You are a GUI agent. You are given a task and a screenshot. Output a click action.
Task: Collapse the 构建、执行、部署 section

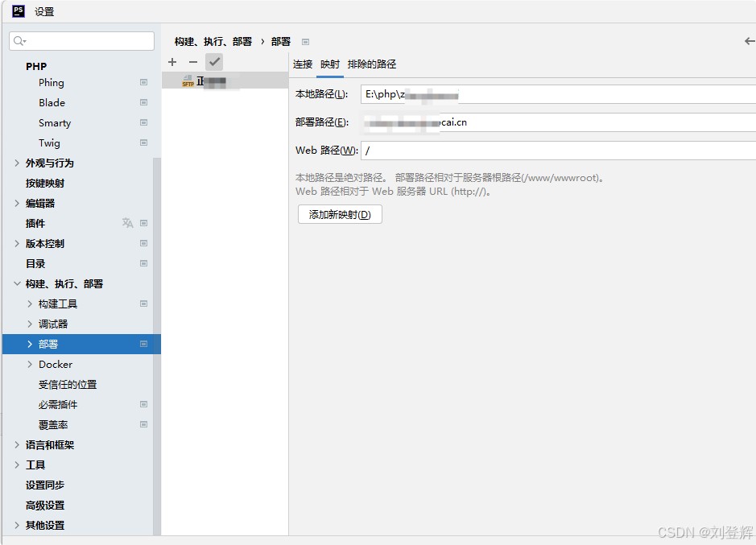pyautogui.click(x=17, y=283)
